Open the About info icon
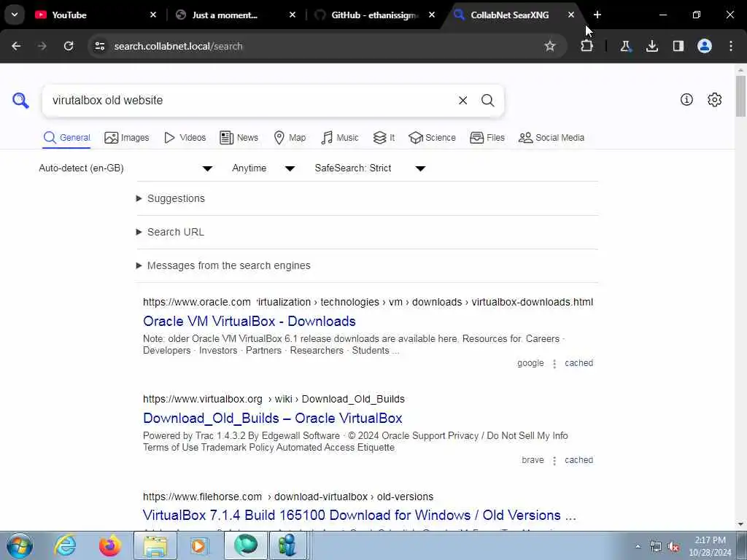 pos(686,99)
